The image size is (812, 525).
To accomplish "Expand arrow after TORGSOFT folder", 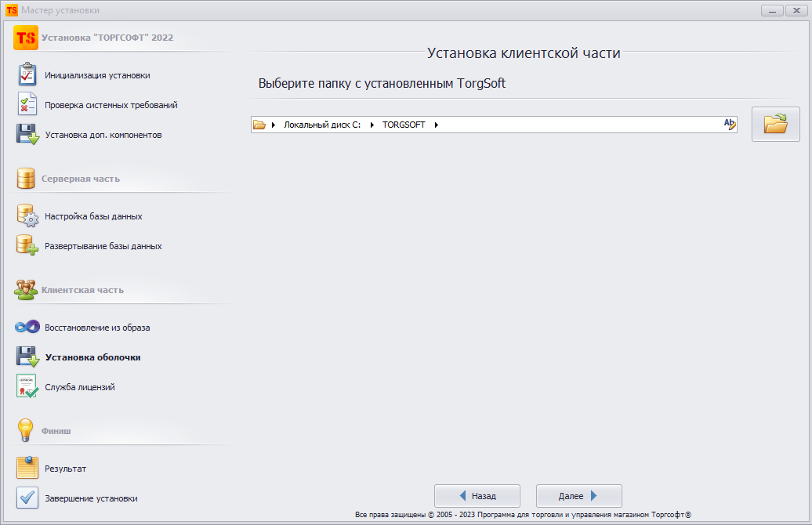I will [437, 125].
